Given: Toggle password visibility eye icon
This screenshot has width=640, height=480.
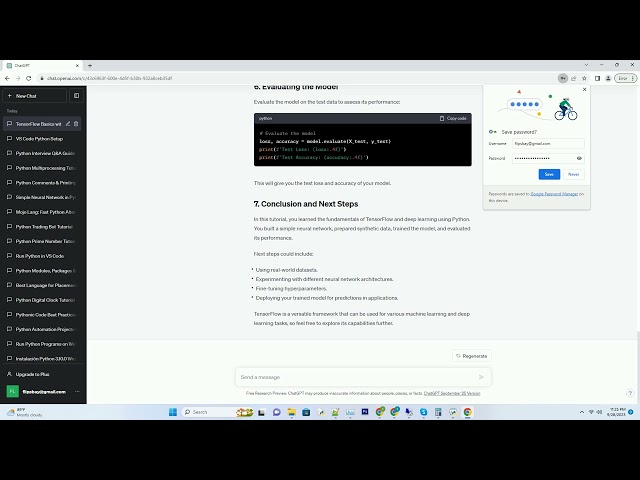Looking at the screenshot, I should [579, 158].
